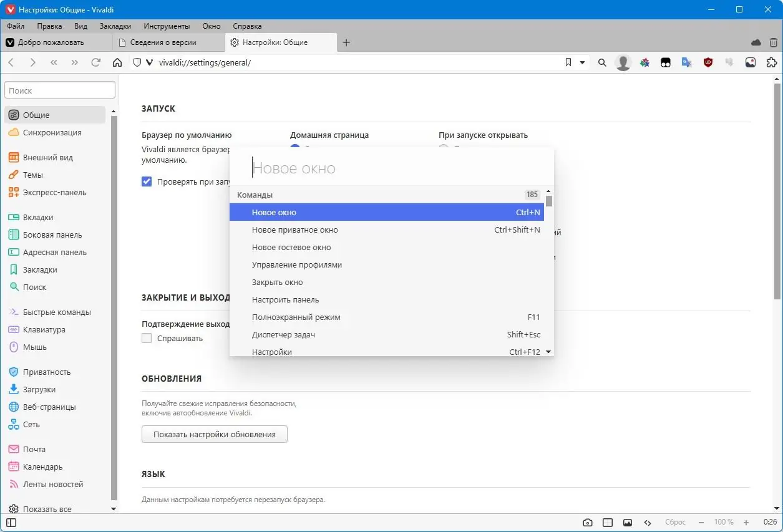Image resolution: width=783 pixels, height=532 pixels.
Task: Click the Google Translate extension icon
Action: click(686, 62)
